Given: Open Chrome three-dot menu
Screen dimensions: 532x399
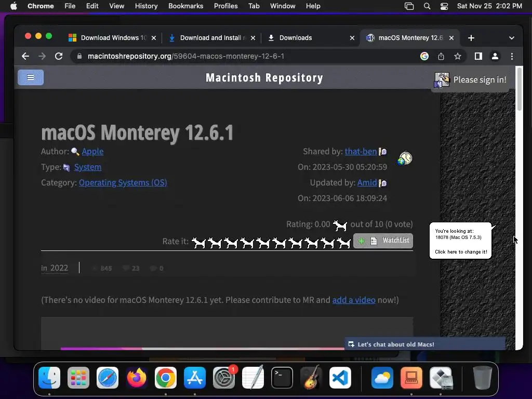Looking at the screenshot, I should pyautogui.click(x=512, y=56).
